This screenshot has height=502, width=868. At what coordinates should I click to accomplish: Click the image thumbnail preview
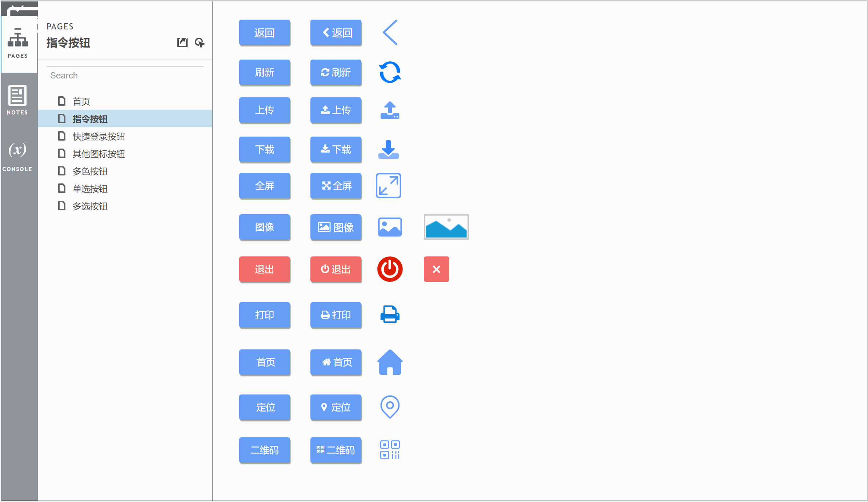[x=445, y=227]
